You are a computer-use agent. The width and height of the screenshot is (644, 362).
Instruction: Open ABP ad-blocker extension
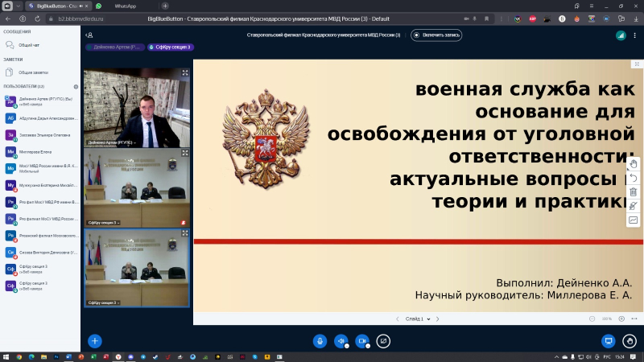(532, 19)
